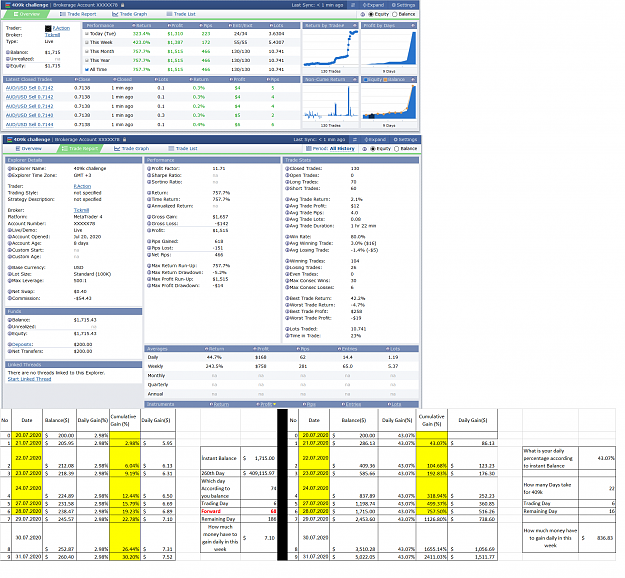This screenshot has height=578, width=625.
Task: Click the info icon next to Closed Trades
Action: tap(287, 169)
